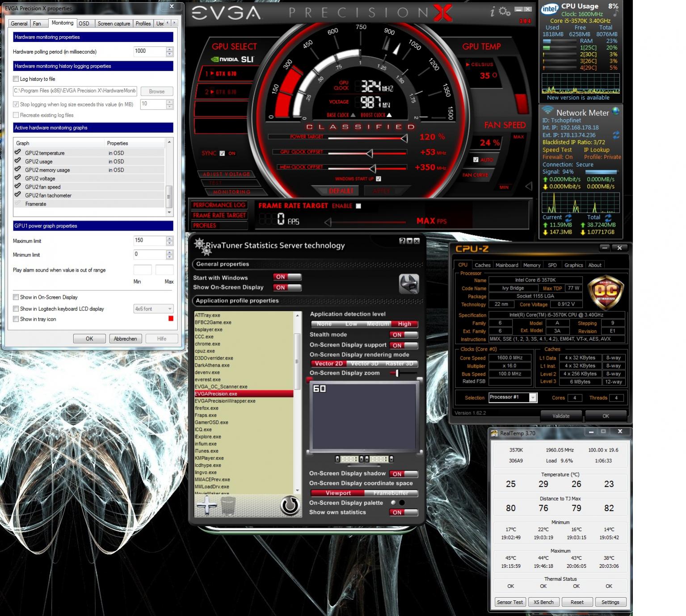Click the red corner marker of OSD preview
Viewport: 686px width, 616px height.
click(x=309, y=380)
